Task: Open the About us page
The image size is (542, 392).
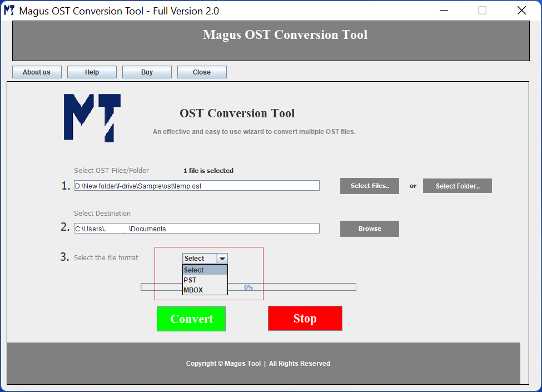Action: pyautogui.click(x=37, y=72)
